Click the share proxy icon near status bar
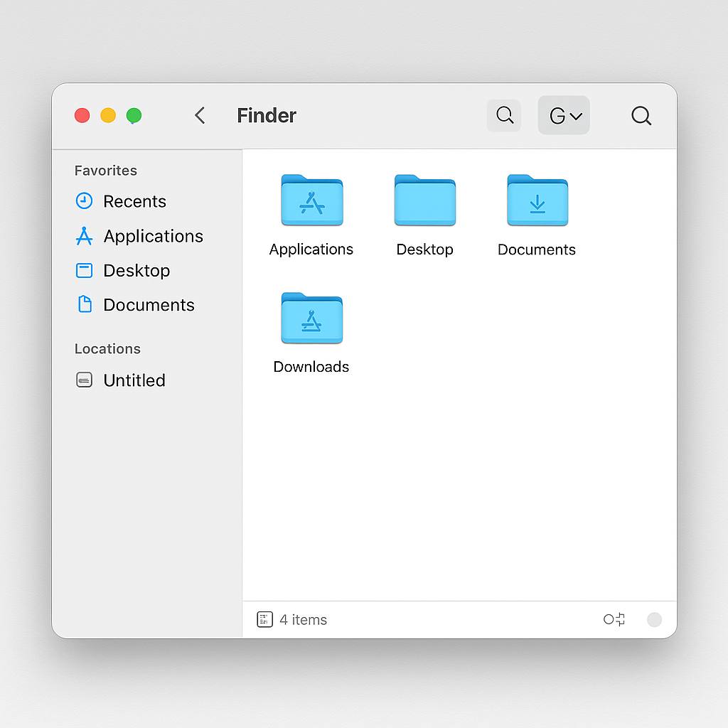The width and height of the screenshot is (728, 728). coord(614,619)
